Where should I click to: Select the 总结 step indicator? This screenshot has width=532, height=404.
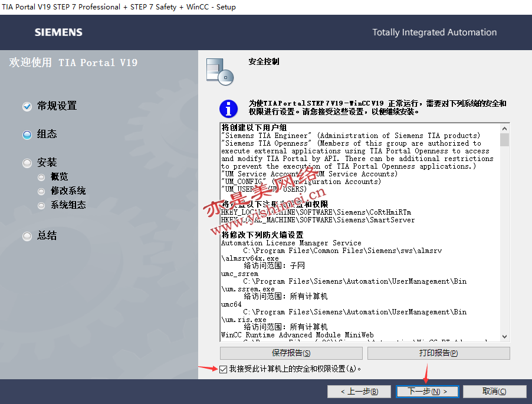tap(27, 236)
